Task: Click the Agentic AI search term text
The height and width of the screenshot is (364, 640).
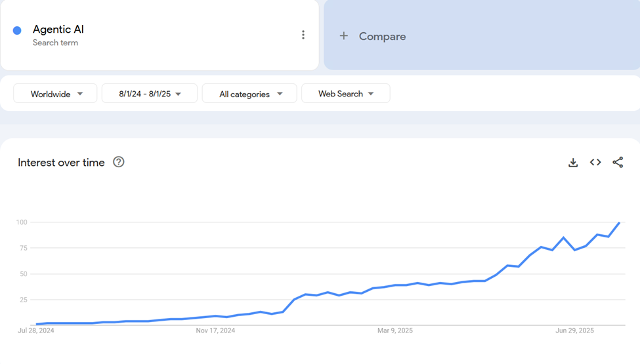Action: coord(58,30)
